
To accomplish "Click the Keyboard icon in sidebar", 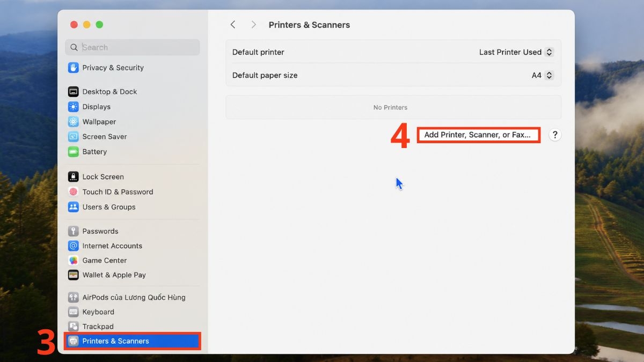I will pos(74,312).
